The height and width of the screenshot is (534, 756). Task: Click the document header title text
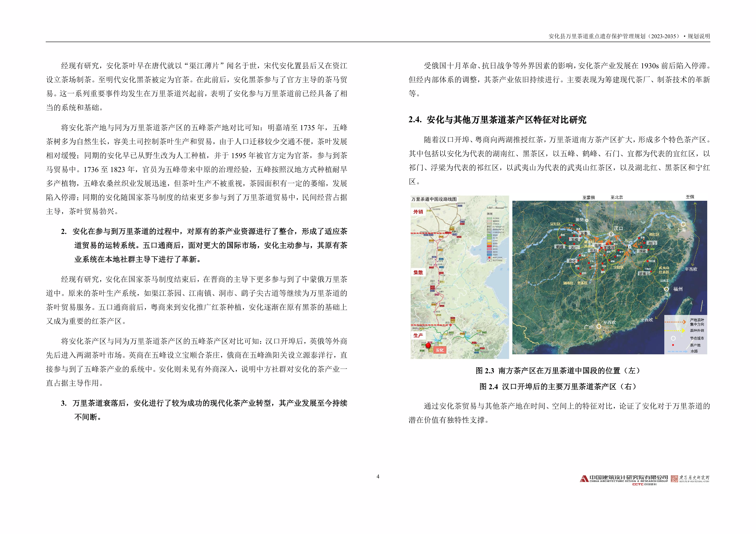629,36
